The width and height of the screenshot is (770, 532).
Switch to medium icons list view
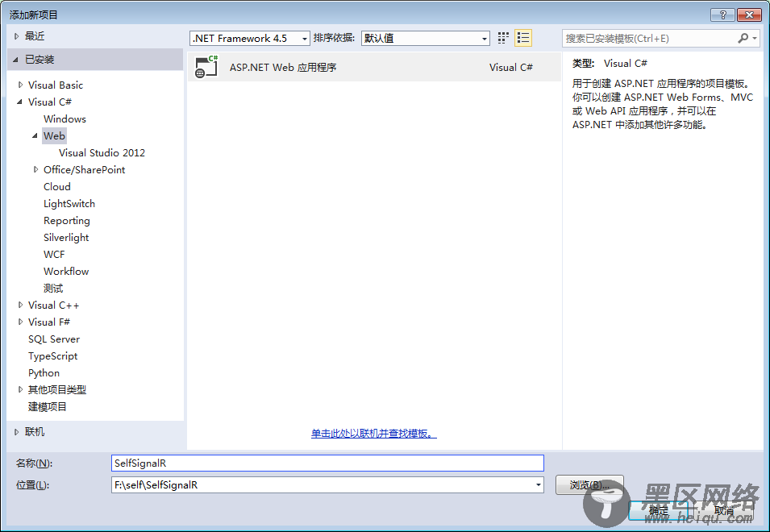point(523,38)
